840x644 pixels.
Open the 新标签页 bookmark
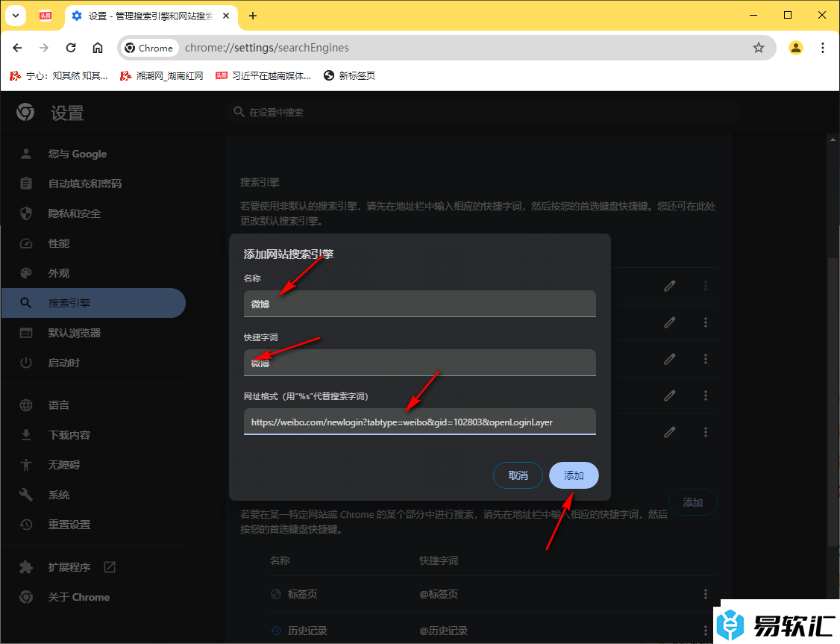[349, 75]
